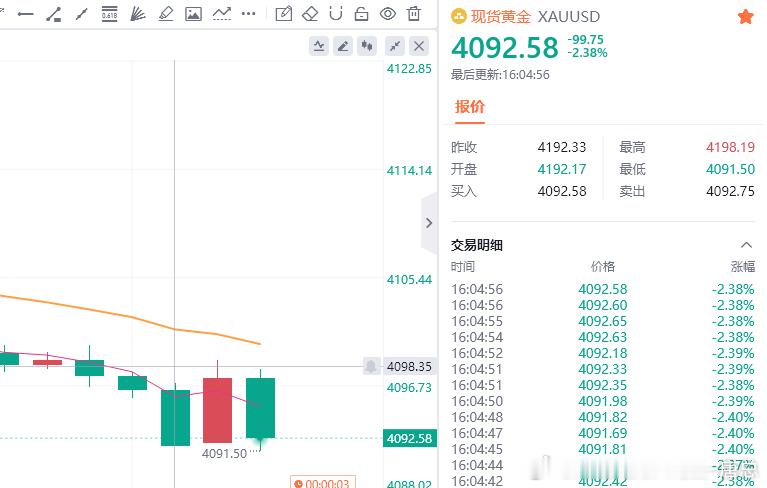Click the 卖出 value 4092.75
The height and width of the screenshot is (488, 767).
[x=730, y=191]
